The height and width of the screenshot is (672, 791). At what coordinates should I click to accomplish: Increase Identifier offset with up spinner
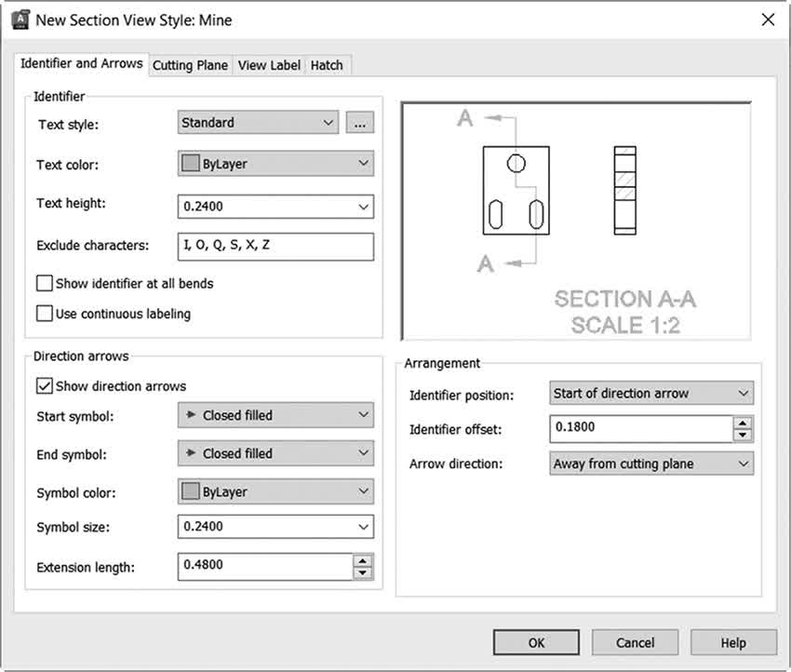743,423
